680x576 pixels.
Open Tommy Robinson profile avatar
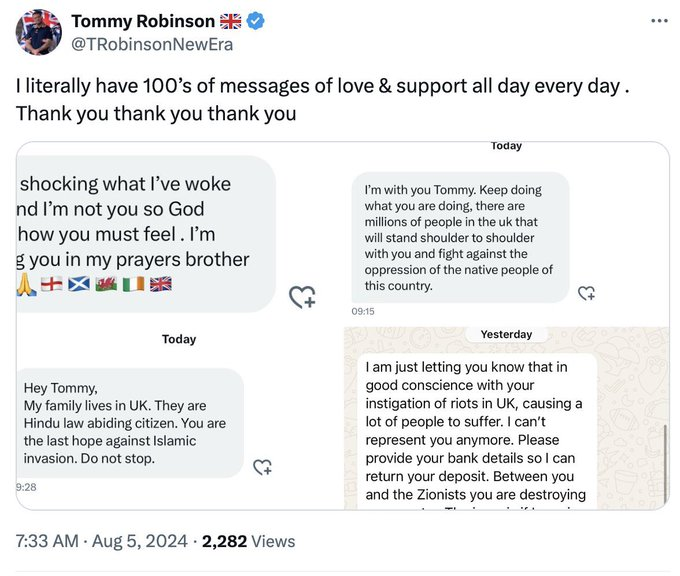[x=39, y=33]
